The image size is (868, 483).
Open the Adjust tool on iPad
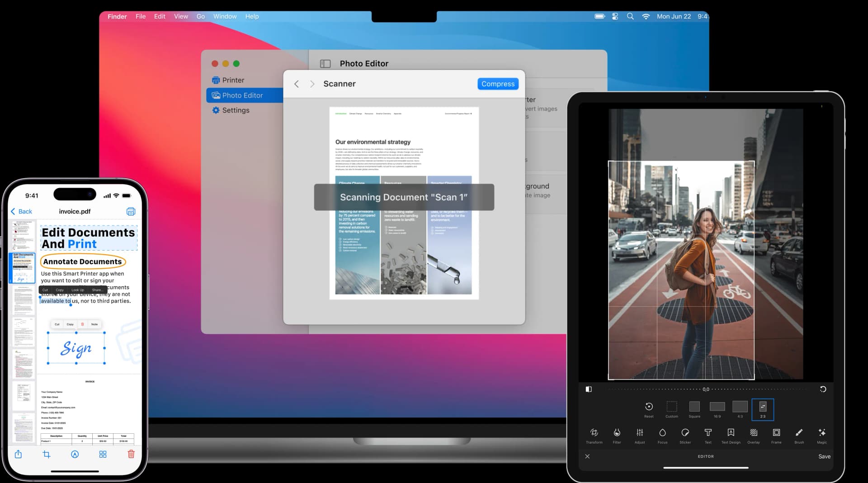tap(640, 436)
